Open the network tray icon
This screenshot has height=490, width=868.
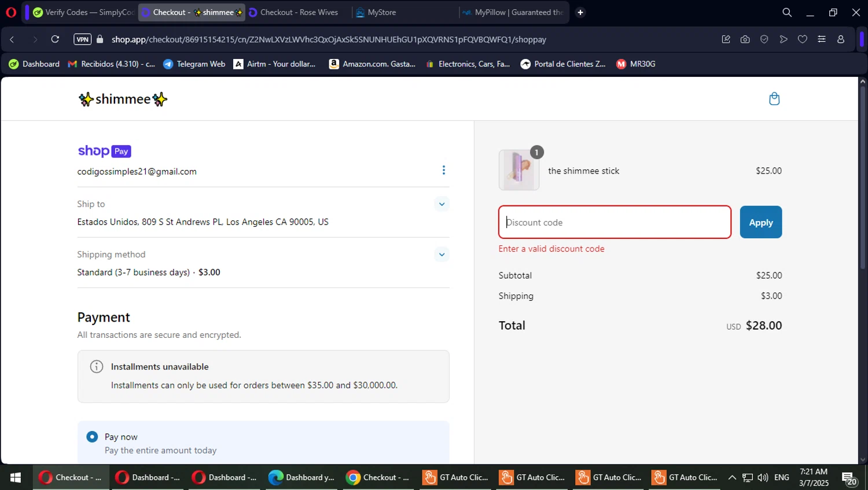[748, 477]
